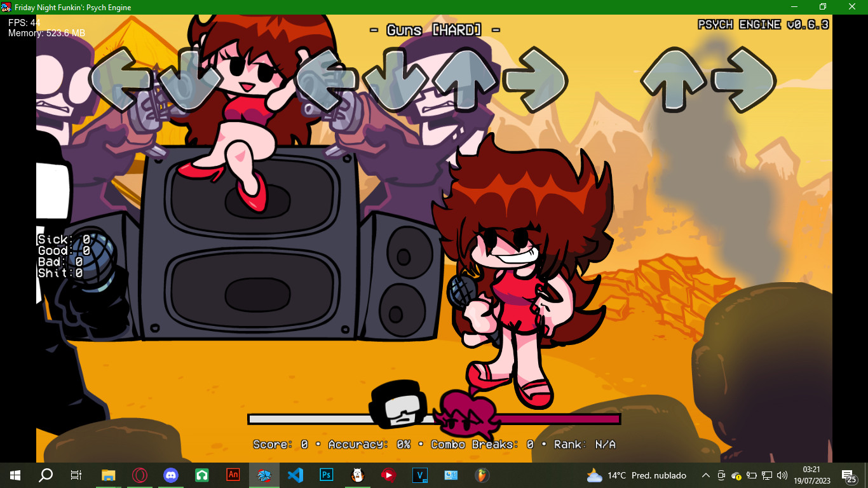Open File Explorer from the taskbar
The image size is (868, 488).
point(107,475)
